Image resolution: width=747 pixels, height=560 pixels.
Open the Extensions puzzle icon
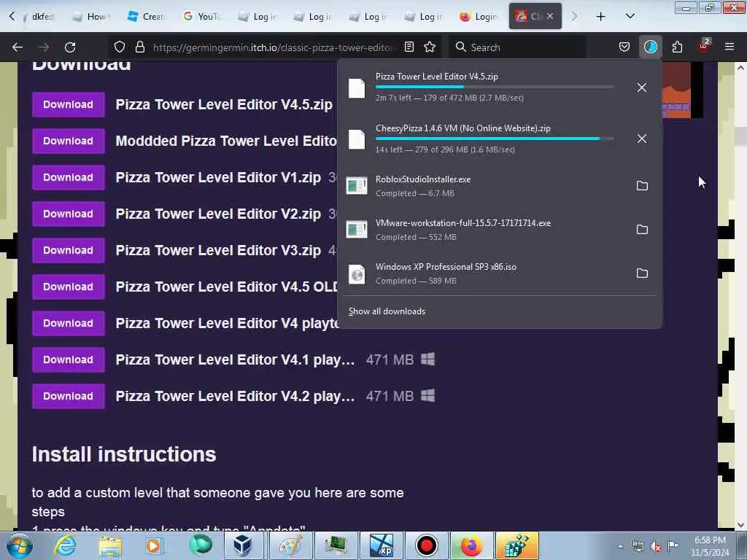pos(677,47)
